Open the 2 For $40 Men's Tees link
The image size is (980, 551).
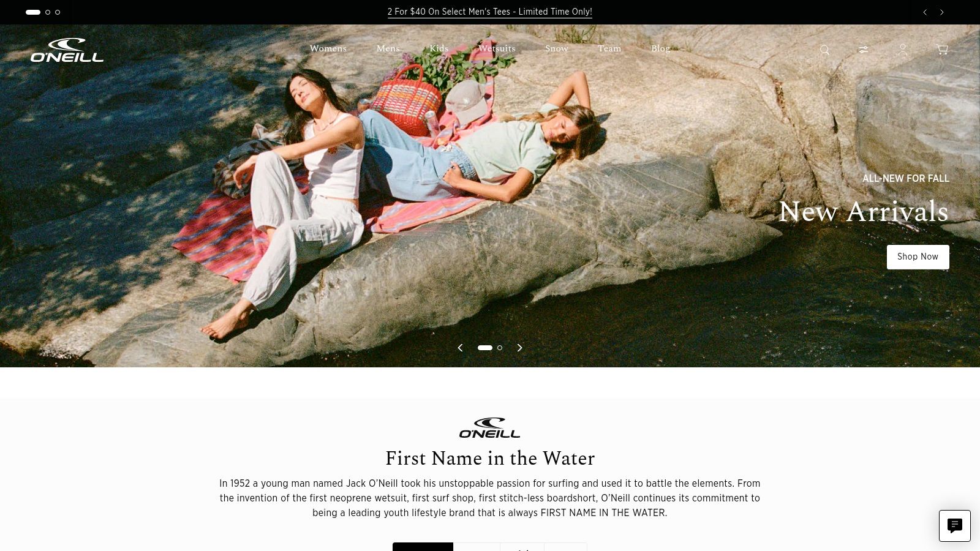[x=490, y=12]
